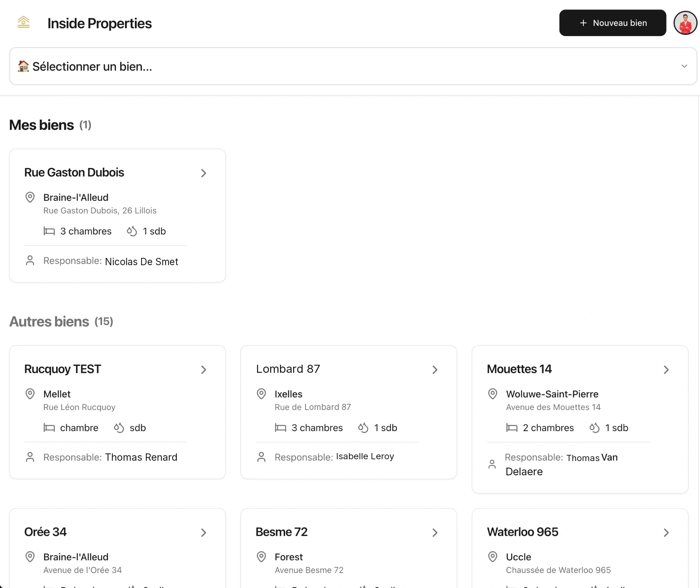This screenshot has height=588, width=700.
Task: Click location pin beside Uccle
Action: click(x=493, y=557)
